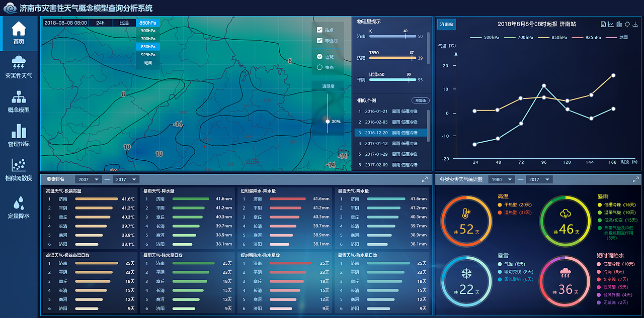Click the 高温 thermometer icon in ring

(x=466, y=215)
